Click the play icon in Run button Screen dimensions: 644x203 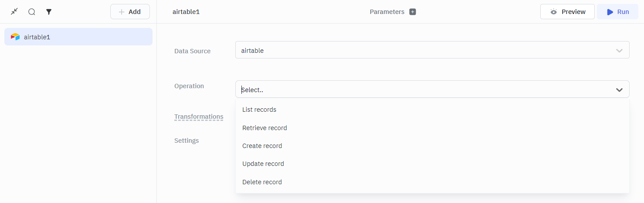(x=610, y=12)
